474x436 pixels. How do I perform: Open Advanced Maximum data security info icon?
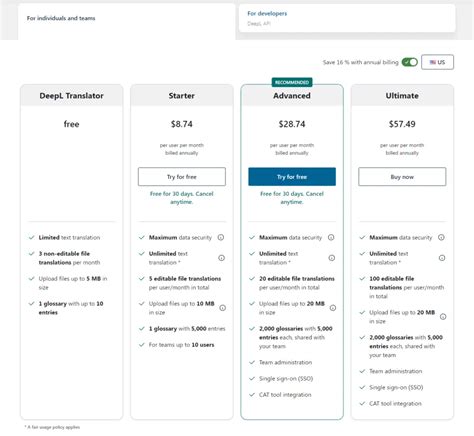point(331,237)
